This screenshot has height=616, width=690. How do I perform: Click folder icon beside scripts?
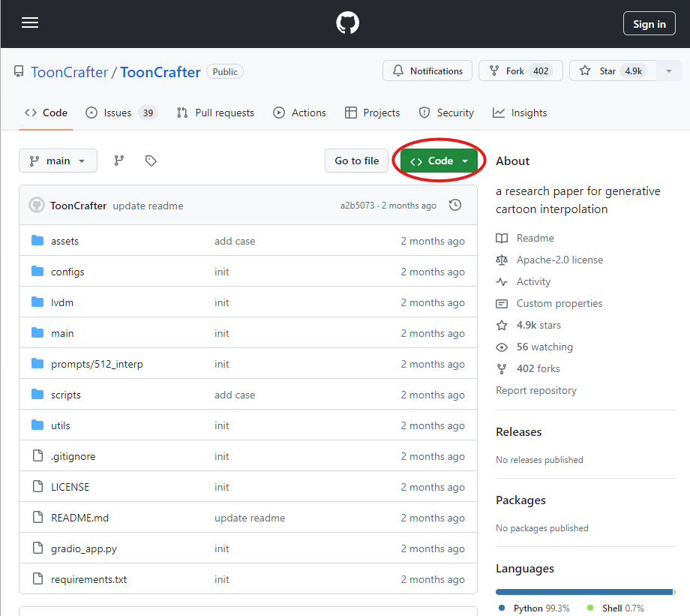point(37,394)
